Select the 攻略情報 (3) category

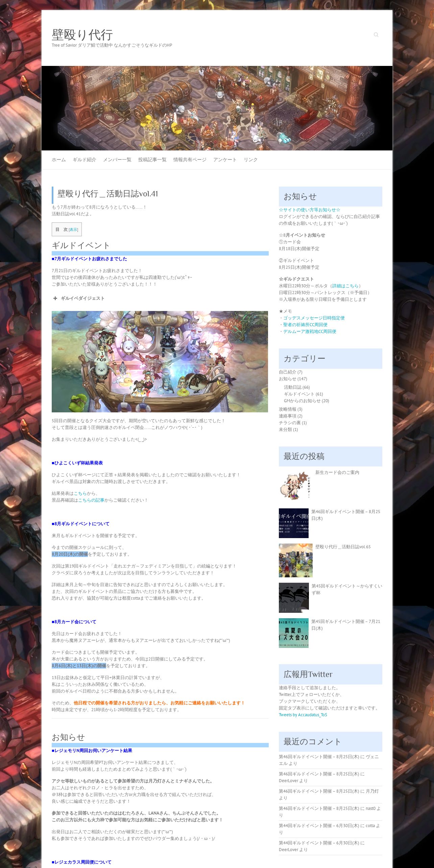(x=291, y=409)
